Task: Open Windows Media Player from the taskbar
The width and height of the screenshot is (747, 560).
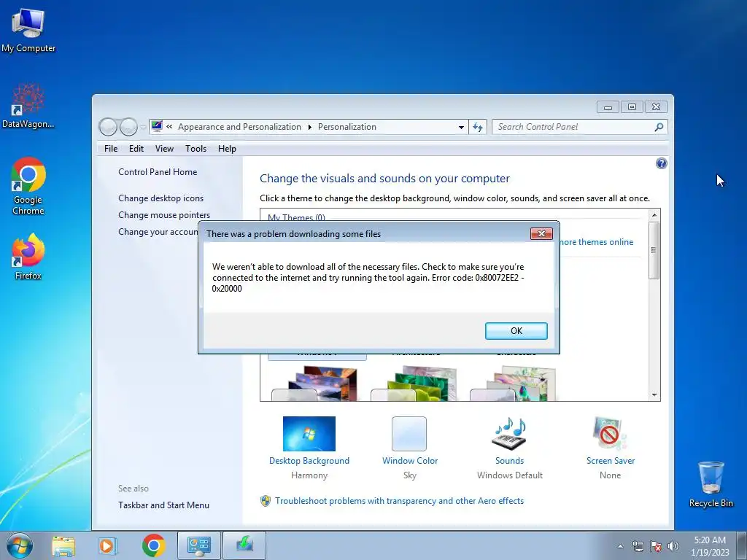Action: tap(108, 545)
